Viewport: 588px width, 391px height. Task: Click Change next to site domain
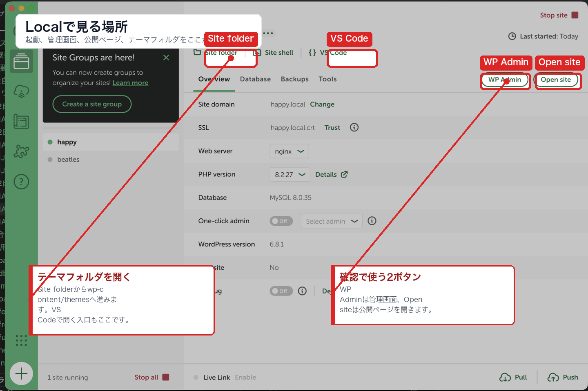click(322, 104)
